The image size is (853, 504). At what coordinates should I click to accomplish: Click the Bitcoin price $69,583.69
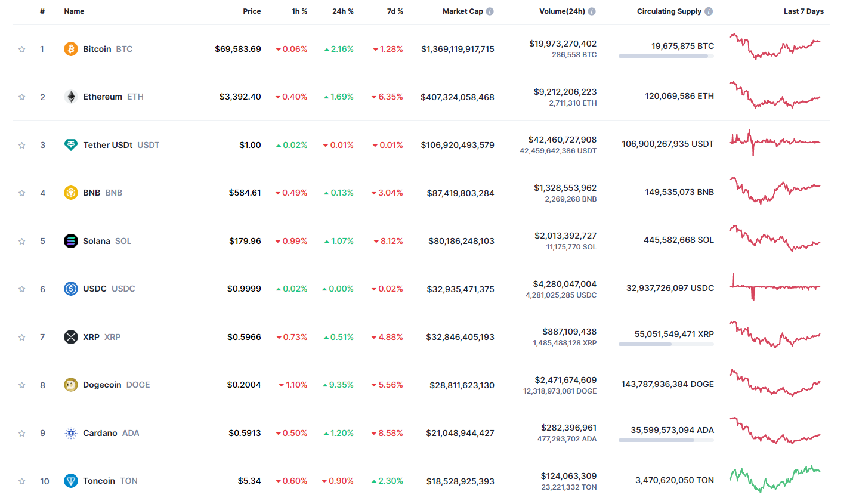point(238,49)
